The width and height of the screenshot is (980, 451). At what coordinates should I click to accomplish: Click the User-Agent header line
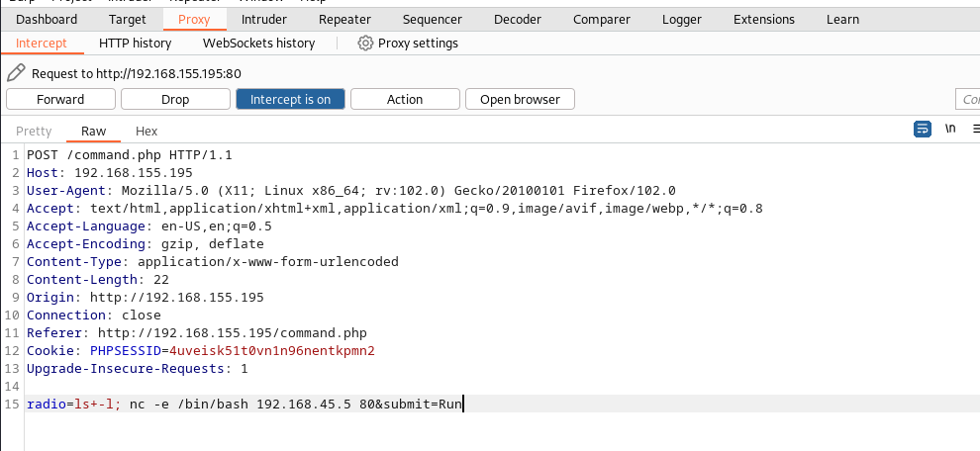click(351, 191)
